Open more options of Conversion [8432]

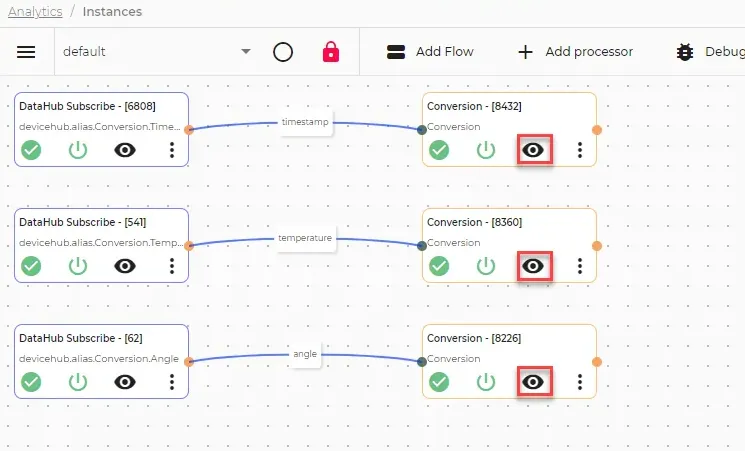click(x=580, y=150)
